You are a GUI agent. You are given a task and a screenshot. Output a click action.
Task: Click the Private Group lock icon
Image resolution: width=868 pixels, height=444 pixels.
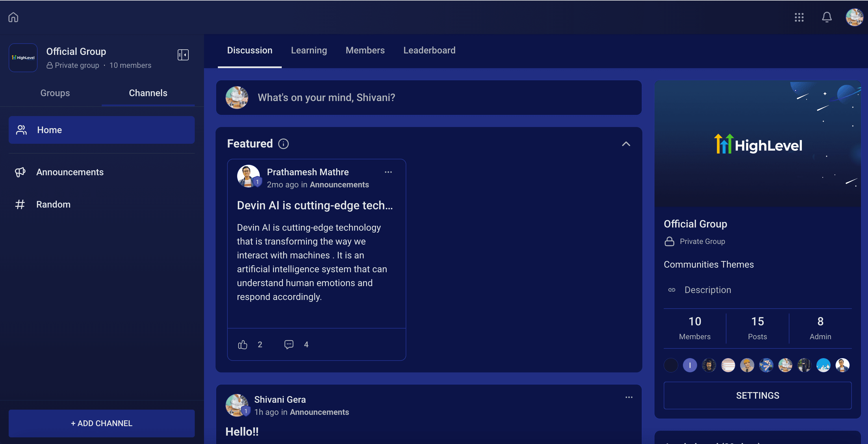click(669, 241)
